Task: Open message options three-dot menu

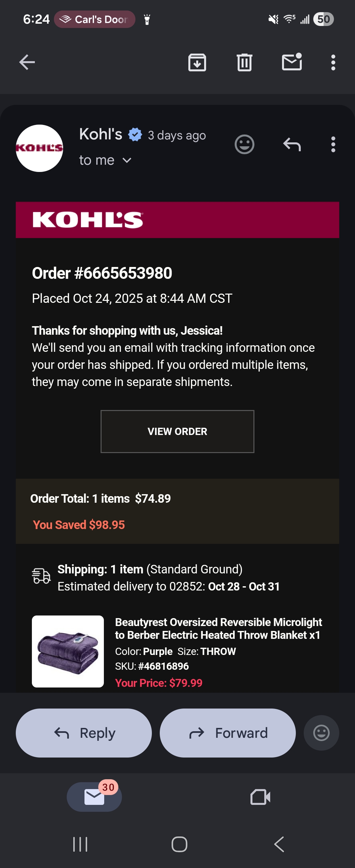Action: [333, 145]
